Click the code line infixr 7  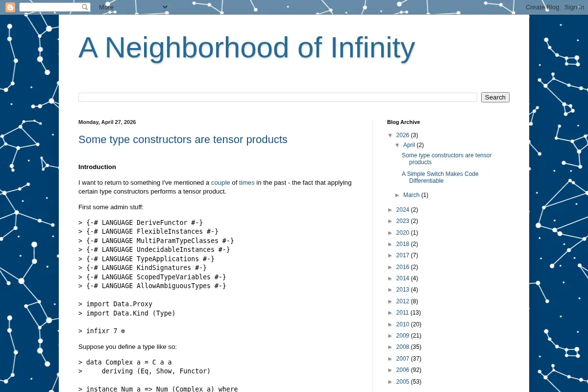[x=102, y=331]
